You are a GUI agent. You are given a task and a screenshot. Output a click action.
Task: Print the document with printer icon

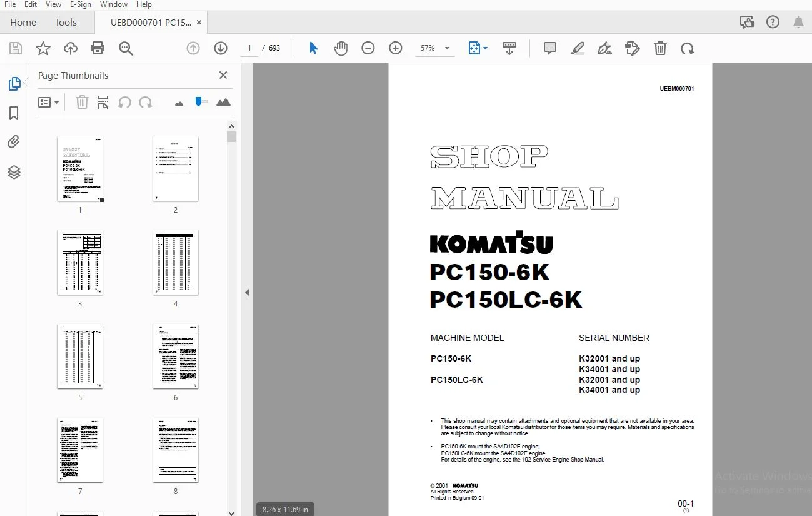98,48
